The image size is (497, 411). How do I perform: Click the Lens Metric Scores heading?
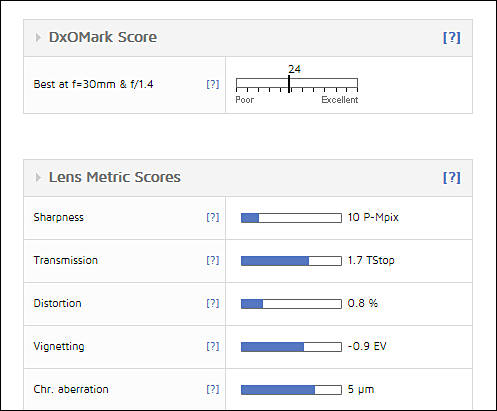pos(115,177)
